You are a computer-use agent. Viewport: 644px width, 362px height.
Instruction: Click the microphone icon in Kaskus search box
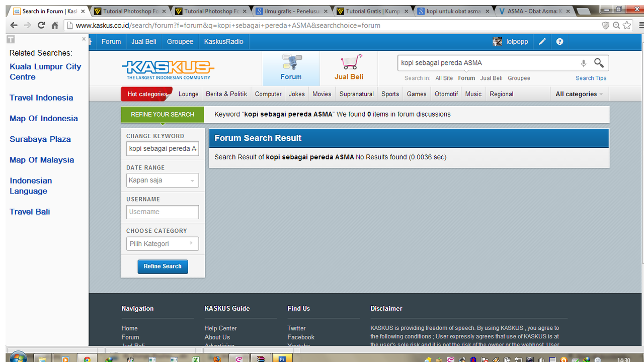584,63
